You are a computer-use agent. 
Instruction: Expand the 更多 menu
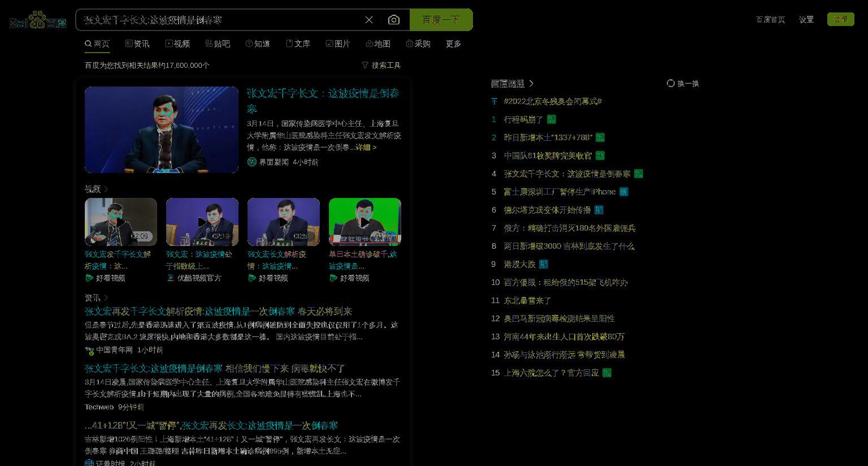point(454,44)
